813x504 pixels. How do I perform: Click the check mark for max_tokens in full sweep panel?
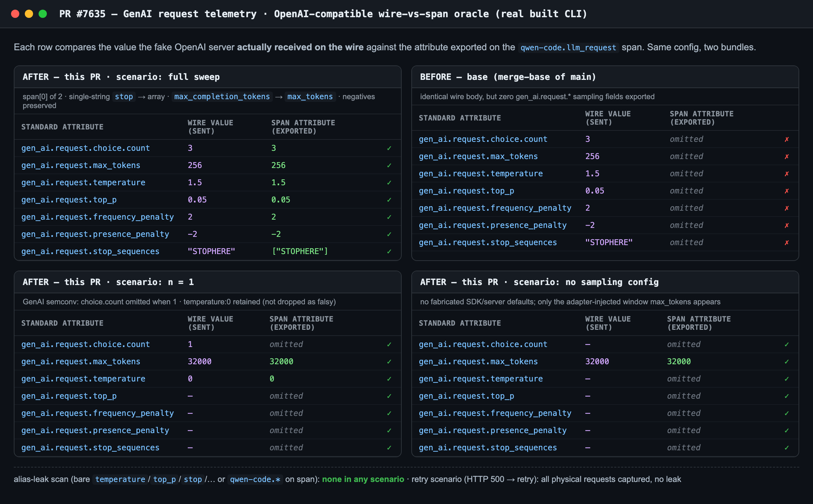click(x=389, y=166)
